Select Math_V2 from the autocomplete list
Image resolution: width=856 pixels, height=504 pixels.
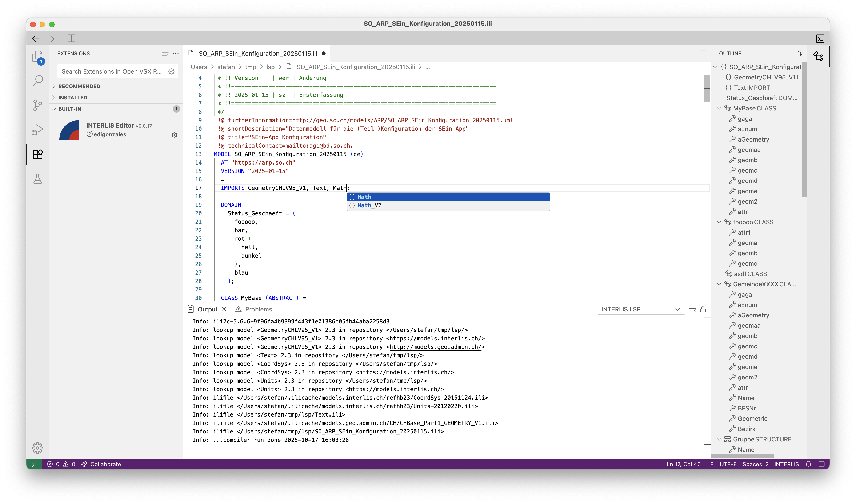369,205
